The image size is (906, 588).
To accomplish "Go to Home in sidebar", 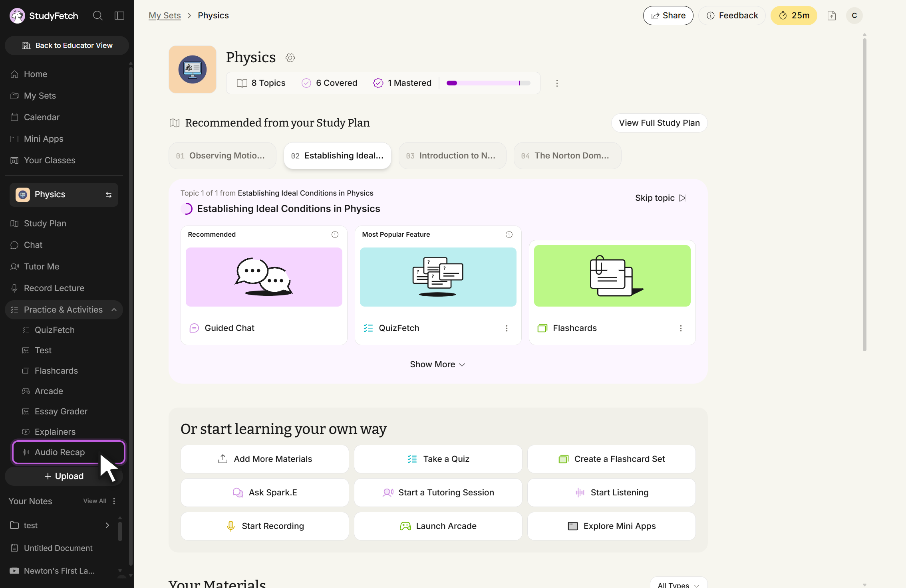I will [x=64, y=74].
